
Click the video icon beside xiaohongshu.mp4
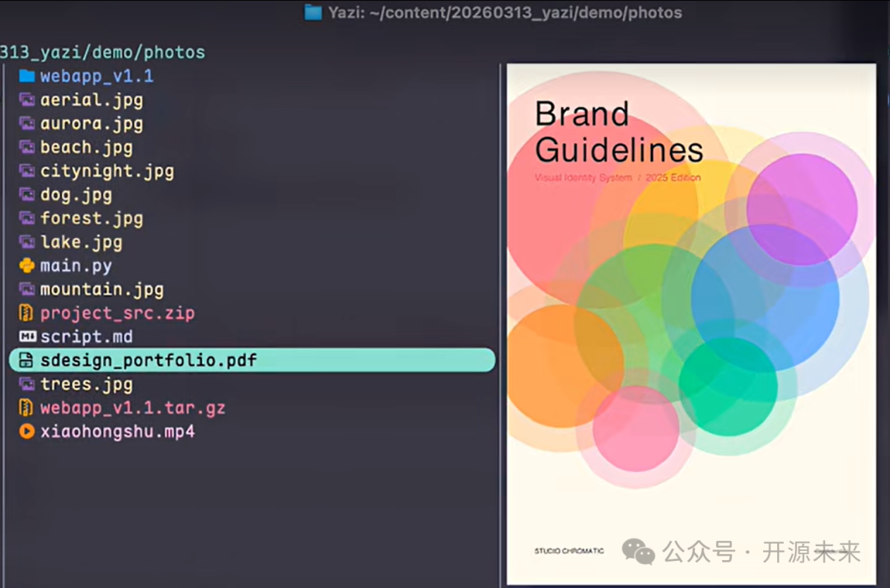coord(26,432)
